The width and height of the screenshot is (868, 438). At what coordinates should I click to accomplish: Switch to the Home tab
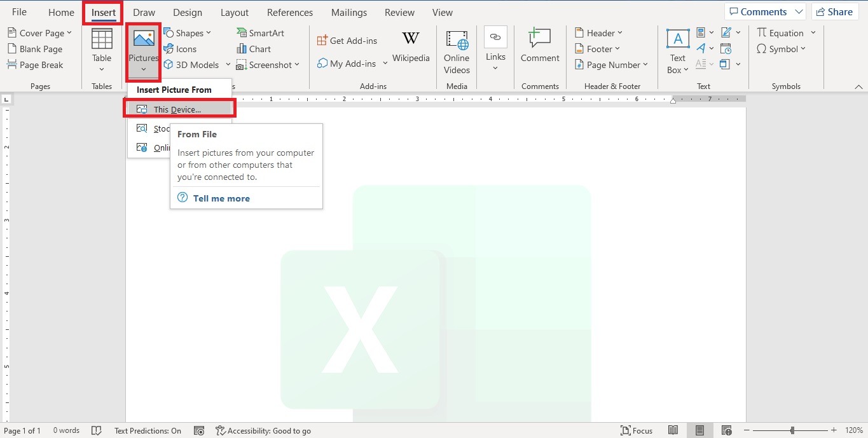click(x=61, y=12)
